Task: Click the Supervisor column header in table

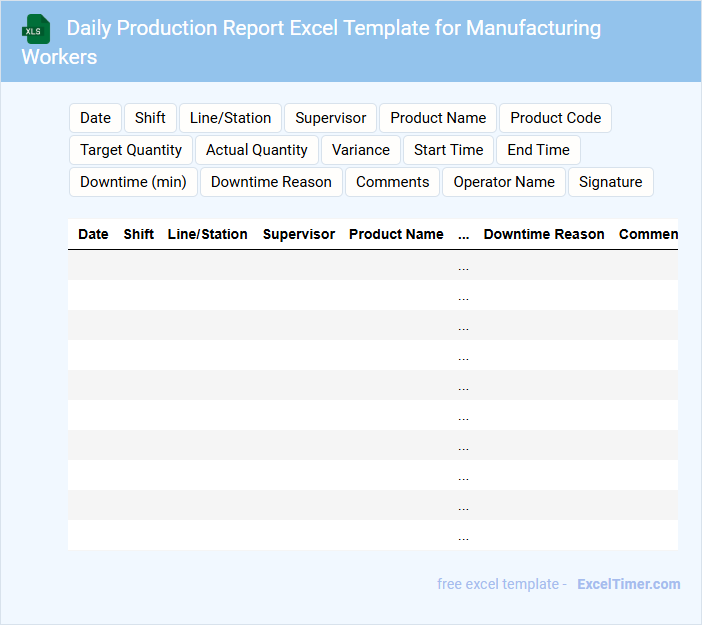Action: 299,234
